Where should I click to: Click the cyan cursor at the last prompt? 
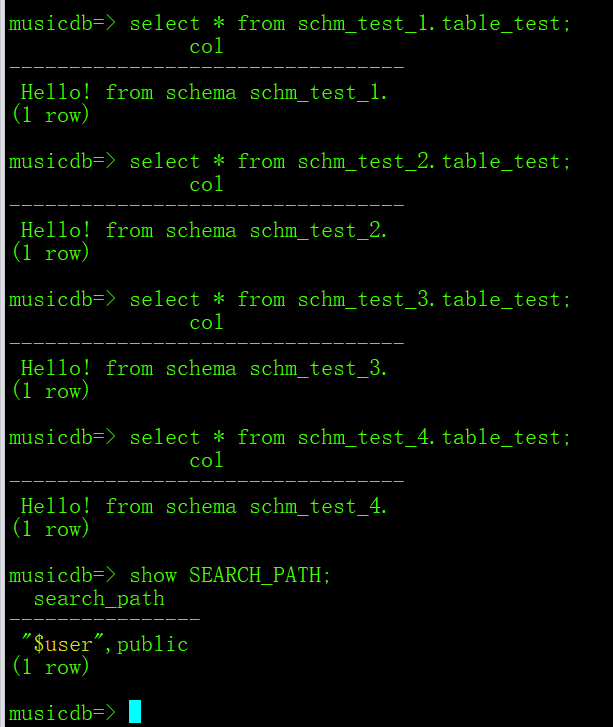135,712
